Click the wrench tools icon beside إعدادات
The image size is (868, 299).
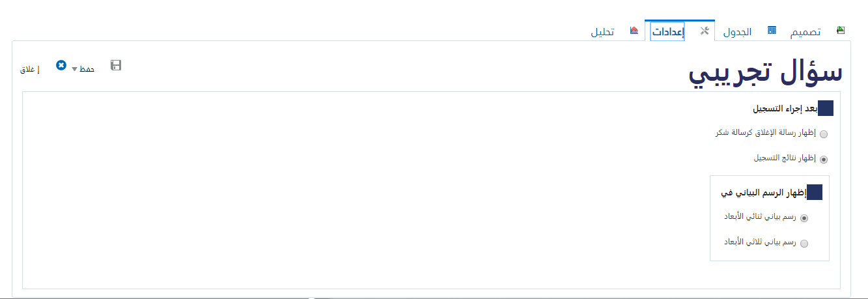(704, 31)
